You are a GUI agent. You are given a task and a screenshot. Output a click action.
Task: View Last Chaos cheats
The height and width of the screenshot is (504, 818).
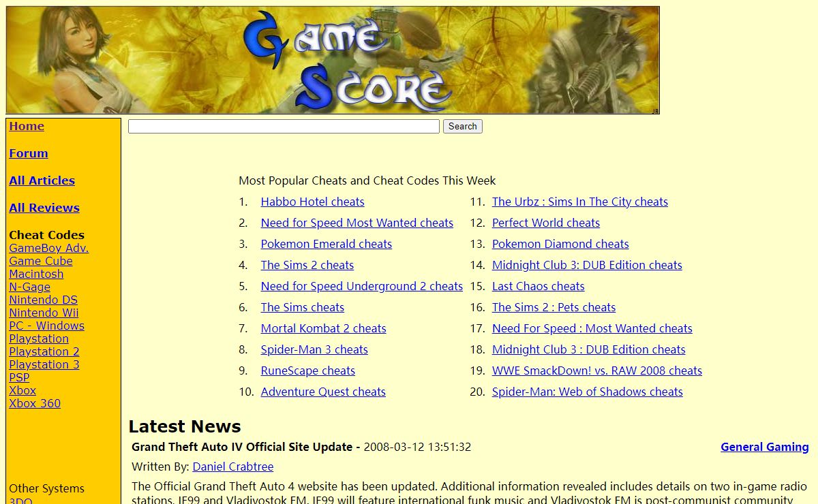539,286
